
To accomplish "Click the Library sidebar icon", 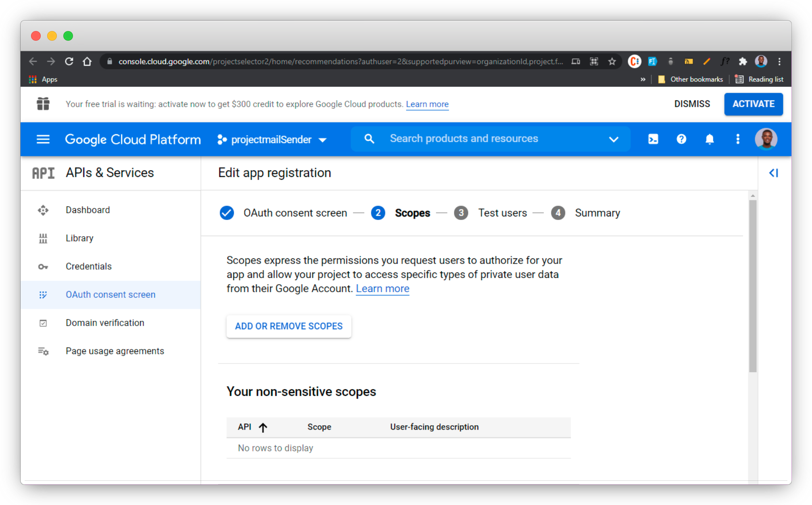I will pyautogui.click(x=43, y=238).
